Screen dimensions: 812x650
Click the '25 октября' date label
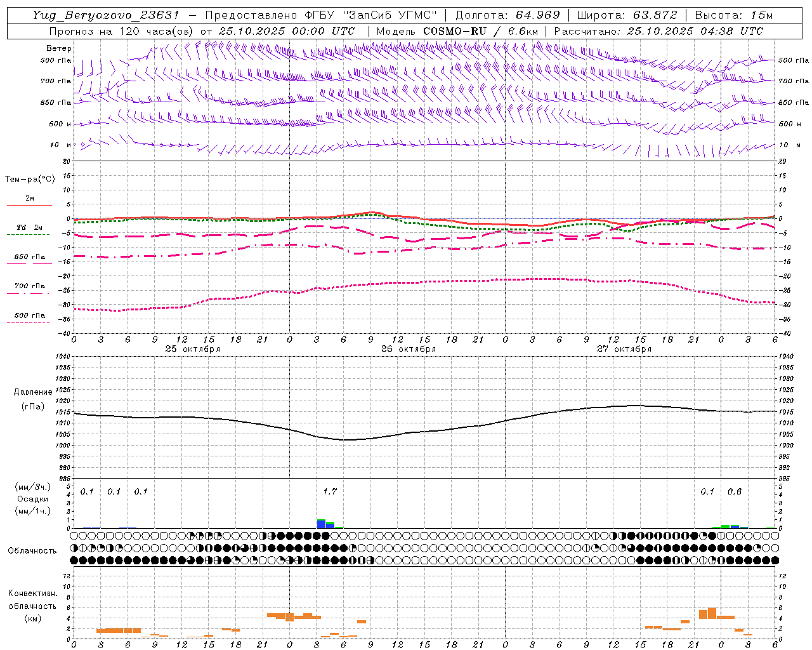[193, 349]
